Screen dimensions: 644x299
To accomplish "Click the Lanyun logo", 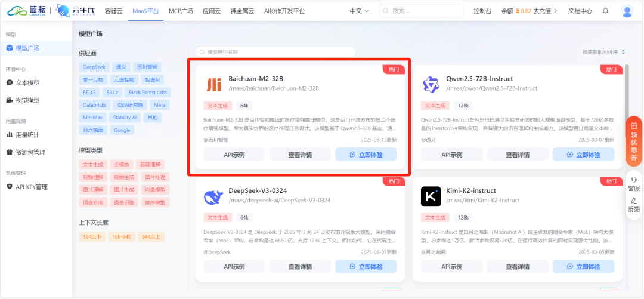I will point(26,11).
